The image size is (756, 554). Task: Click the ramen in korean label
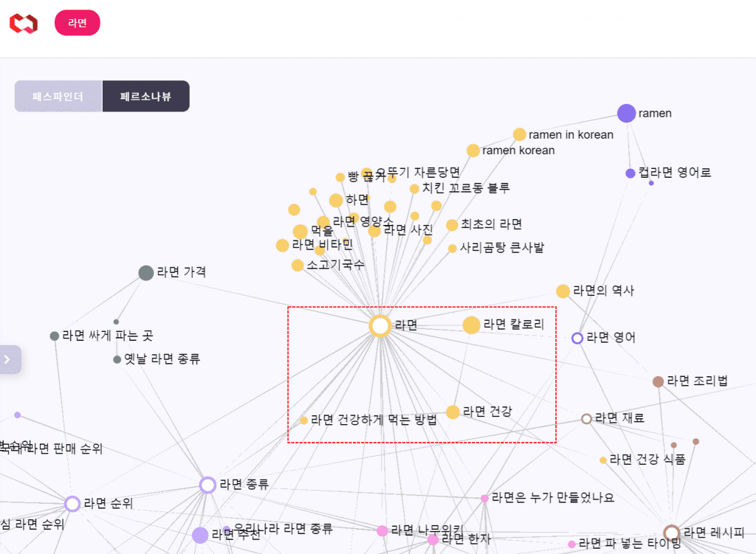point(571,135)
